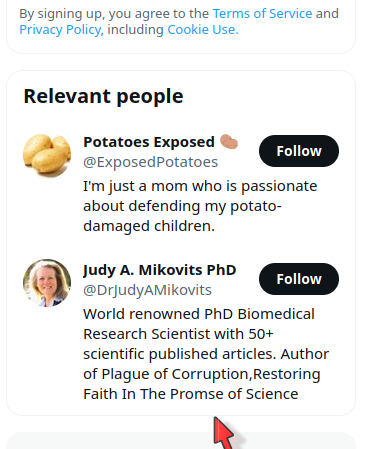Click the @ExposedPotatoes handle
The height and width of the screenshot is (449, 365).
tap(150, 162)
